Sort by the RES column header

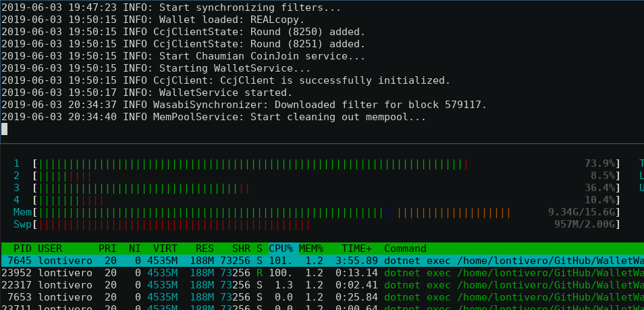point(205,249)
